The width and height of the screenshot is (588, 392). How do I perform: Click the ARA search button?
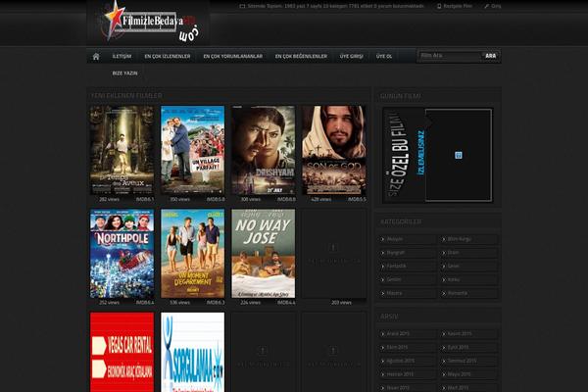491,56
